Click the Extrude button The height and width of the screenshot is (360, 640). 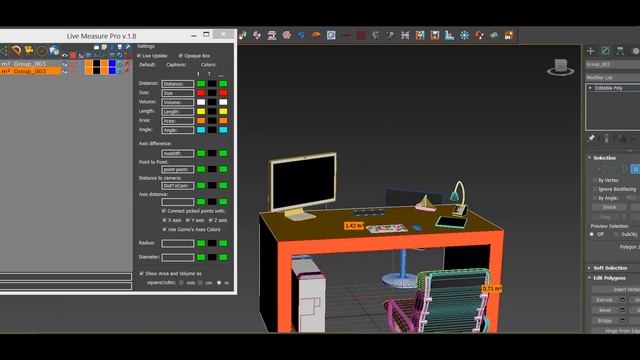coord(604,300)
